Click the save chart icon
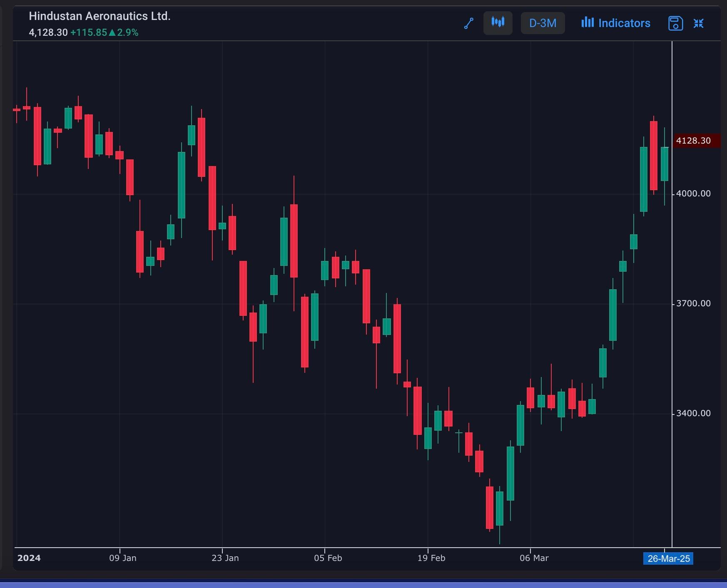The width and height of the screenshot is (727, 588). pos(675,23)
